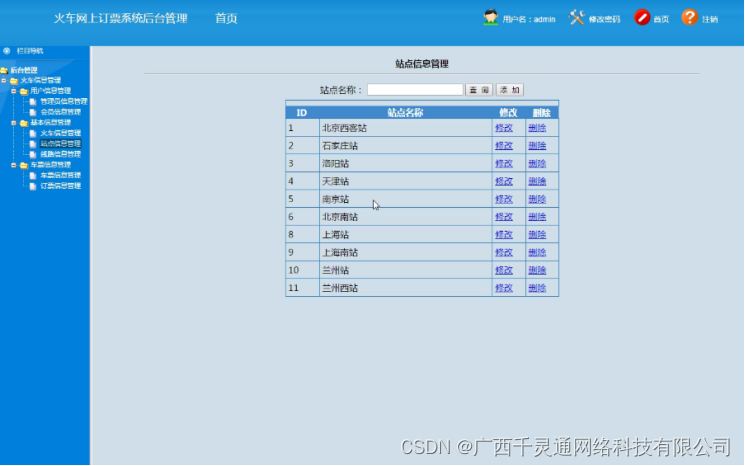Click 修改 link for 石家庄站

[504, 145]
